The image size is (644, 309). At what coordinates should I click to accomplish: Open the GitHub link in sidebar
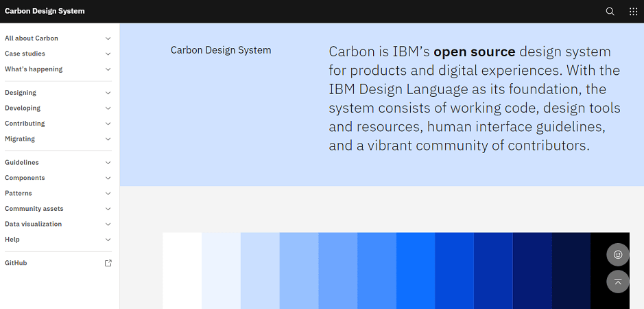tap(16, 263)
